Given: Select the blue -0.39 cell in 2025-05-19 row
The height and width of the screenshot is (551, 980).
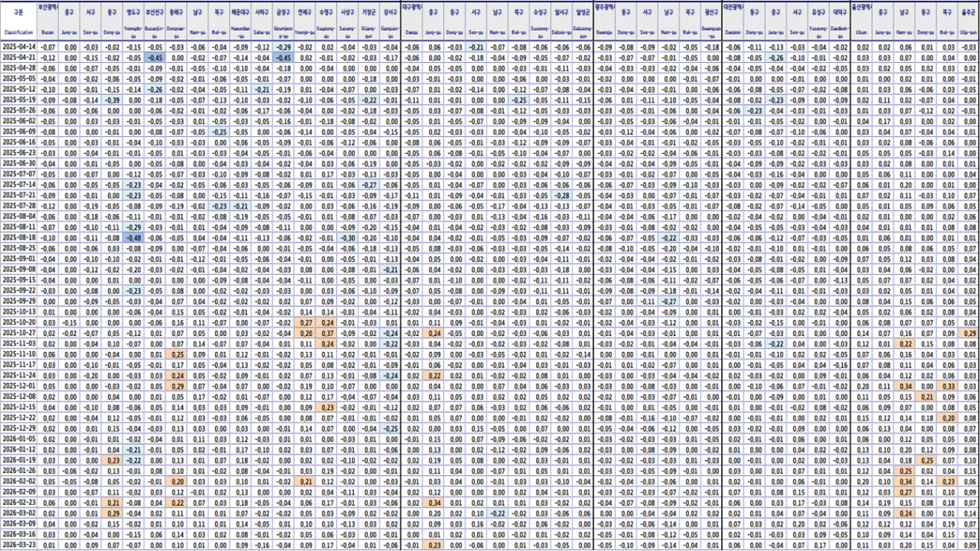Looking at the screenshot, I should pyautogui.click(x=113, y=100).
